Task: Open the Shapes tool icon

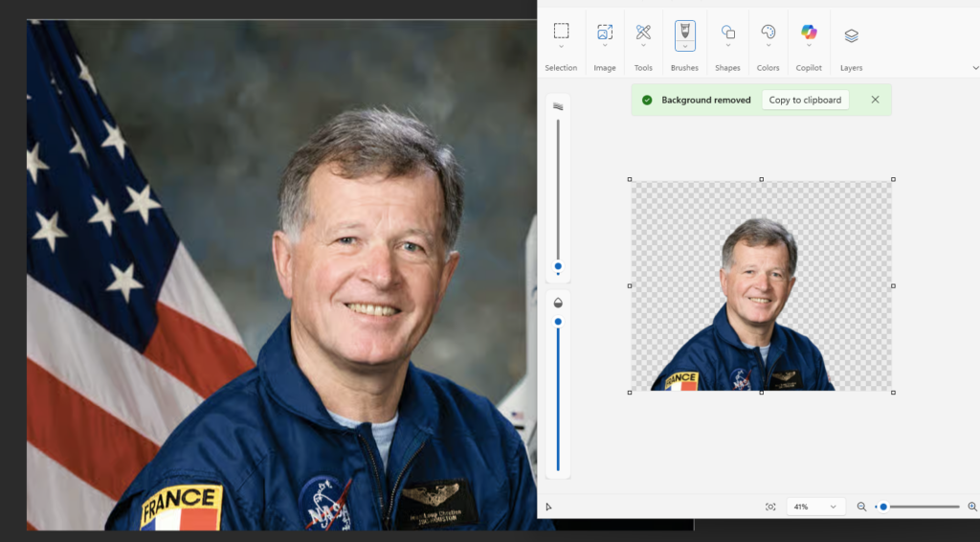Action: pos(727,32)
